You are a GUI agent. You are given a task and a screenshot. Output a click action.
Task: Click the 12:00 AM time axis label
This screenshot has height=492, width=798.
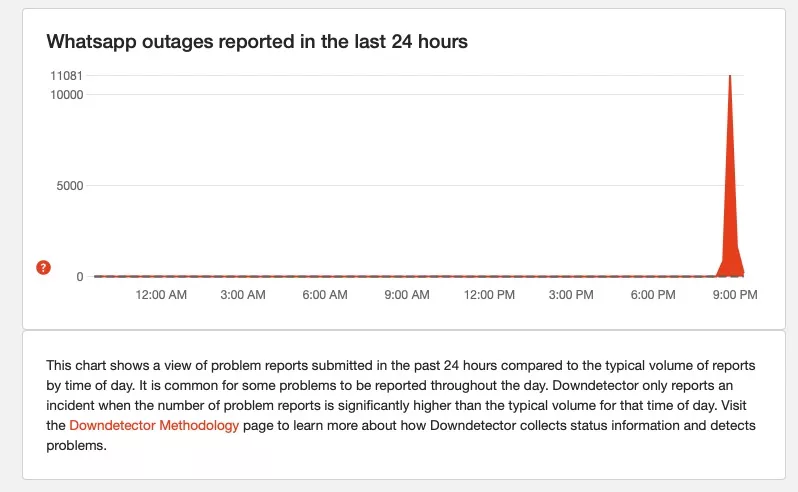tap(161, 295)
